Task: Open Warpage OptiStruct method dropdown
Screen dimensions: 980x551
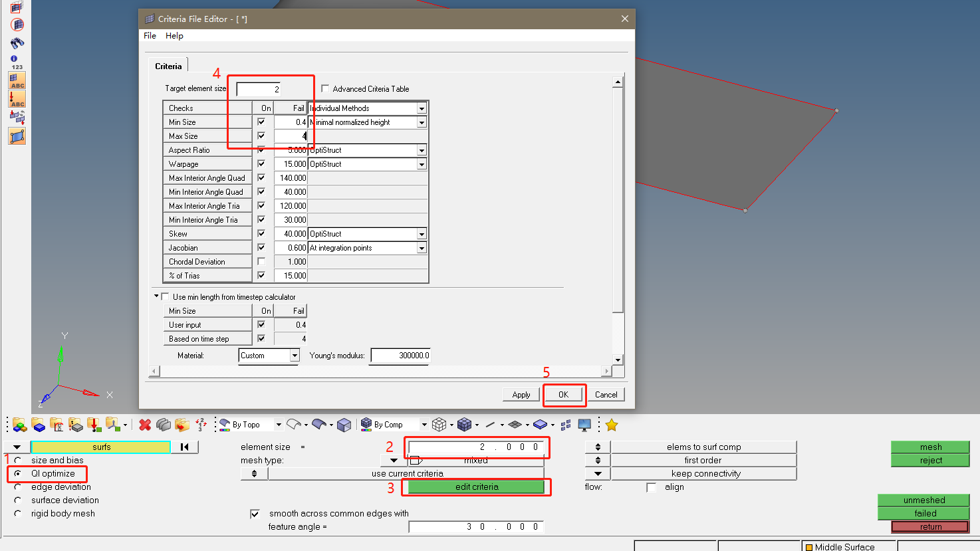Action: coord(422,164)
